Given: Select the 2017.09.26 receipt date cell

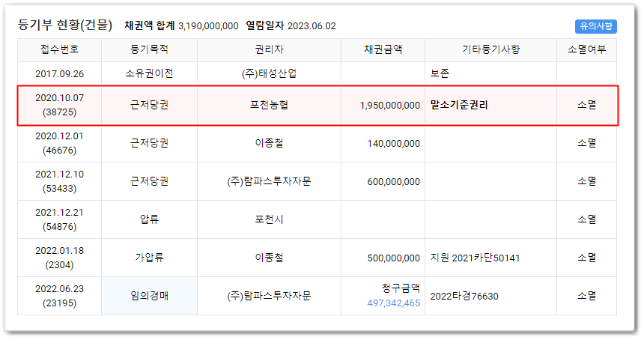Looking at the screenshot, I should pos(60,73).
